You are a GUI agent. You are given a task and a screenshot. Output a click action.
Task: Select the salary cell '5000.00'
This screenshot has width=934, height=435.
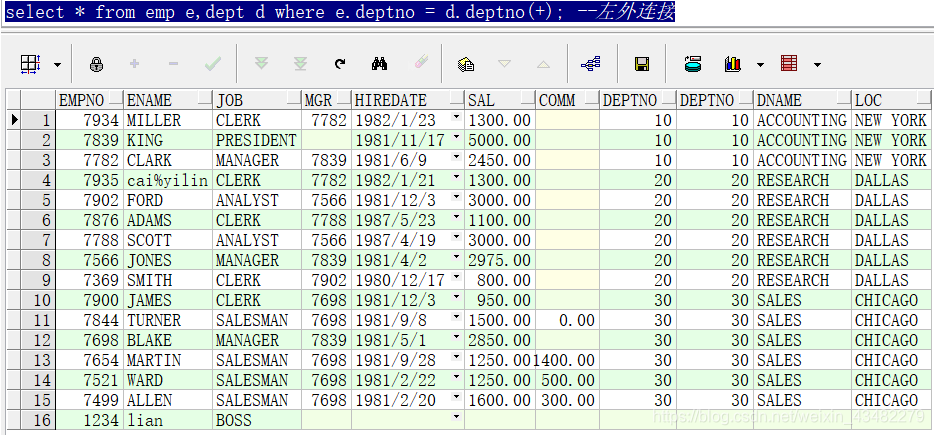point(500,140)
